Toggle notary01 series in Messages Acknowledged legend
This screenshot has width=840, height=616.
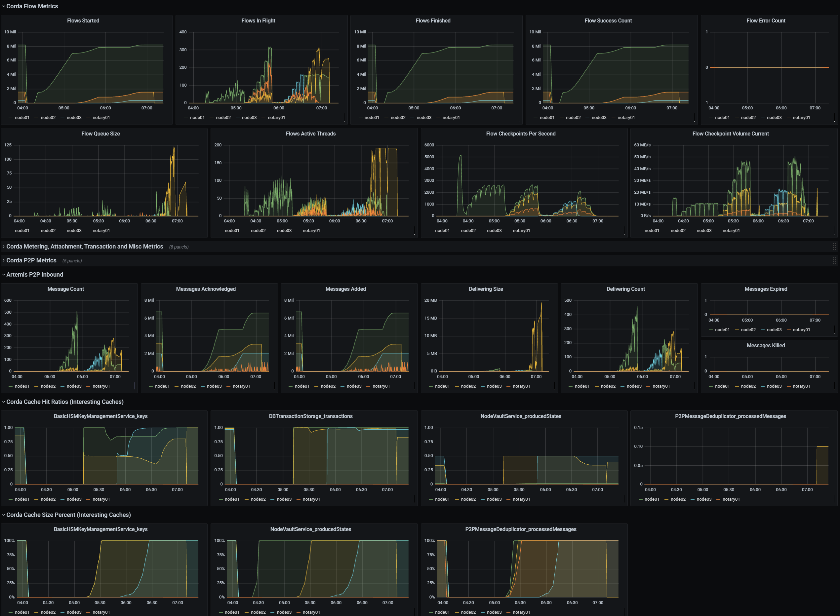(x=241, y=386)
